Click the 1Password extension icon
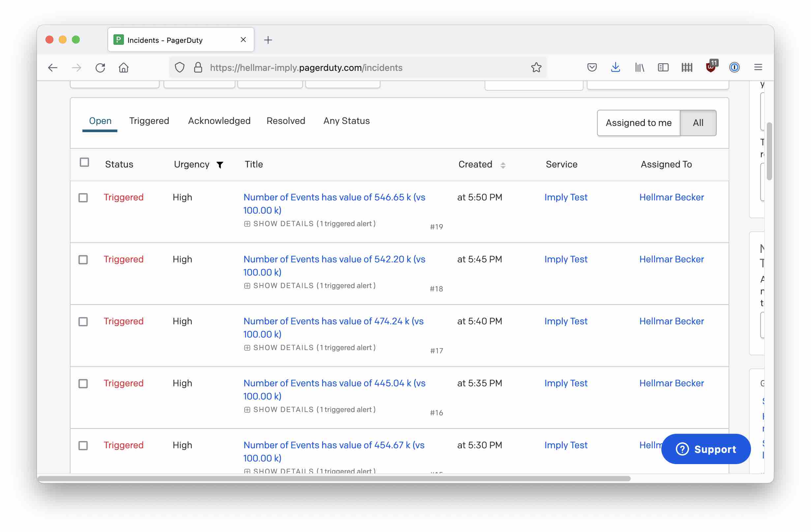This screenshot has width=811, height=532. 734,68
